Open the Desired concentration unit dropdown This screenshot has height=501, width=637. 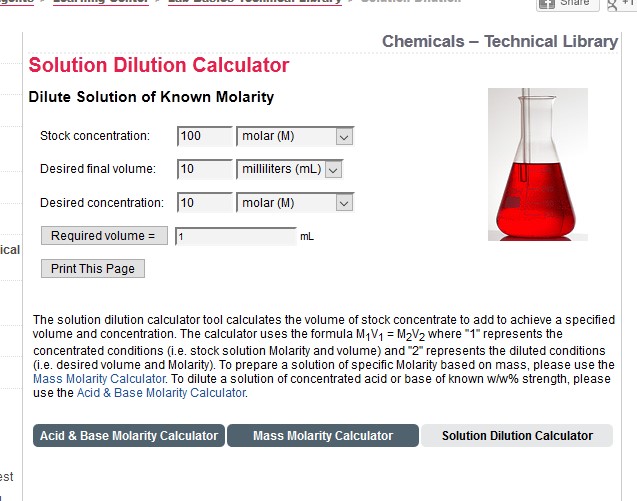click(x=295, y=202)
